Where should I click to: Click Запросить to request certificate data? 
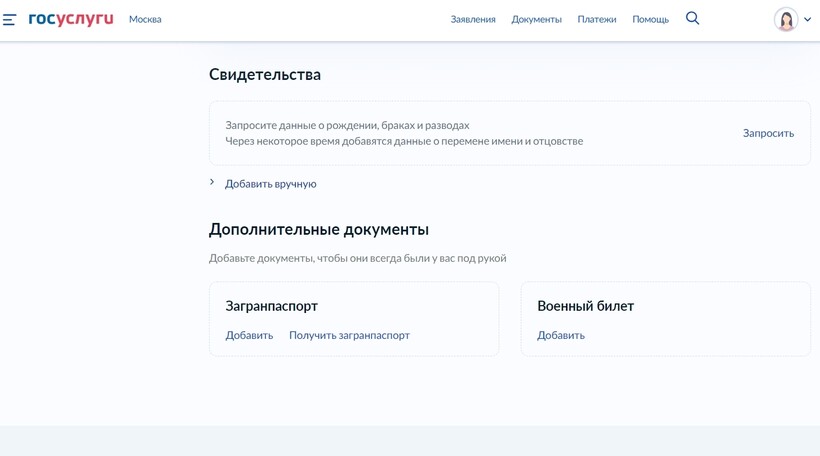[x=768, y=133]
